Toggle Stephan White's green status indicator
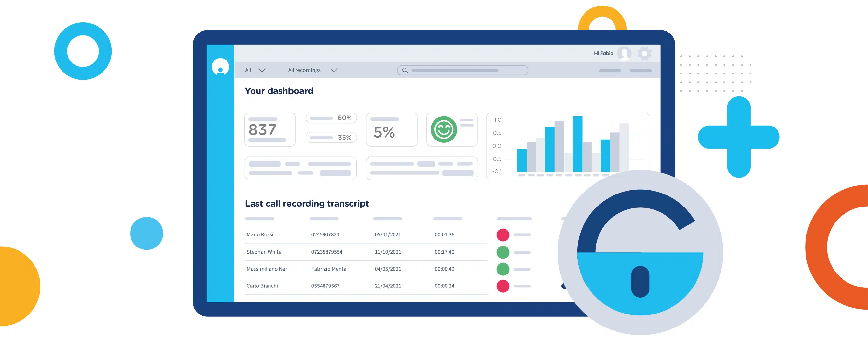This screenshot has height=347, width=868. pos(503,252)
